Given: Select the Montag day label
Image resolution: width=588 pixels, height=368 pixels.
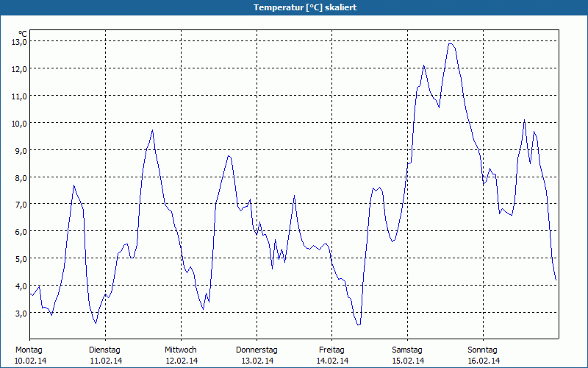Looking at the screenshot, I should pos(29,350).
